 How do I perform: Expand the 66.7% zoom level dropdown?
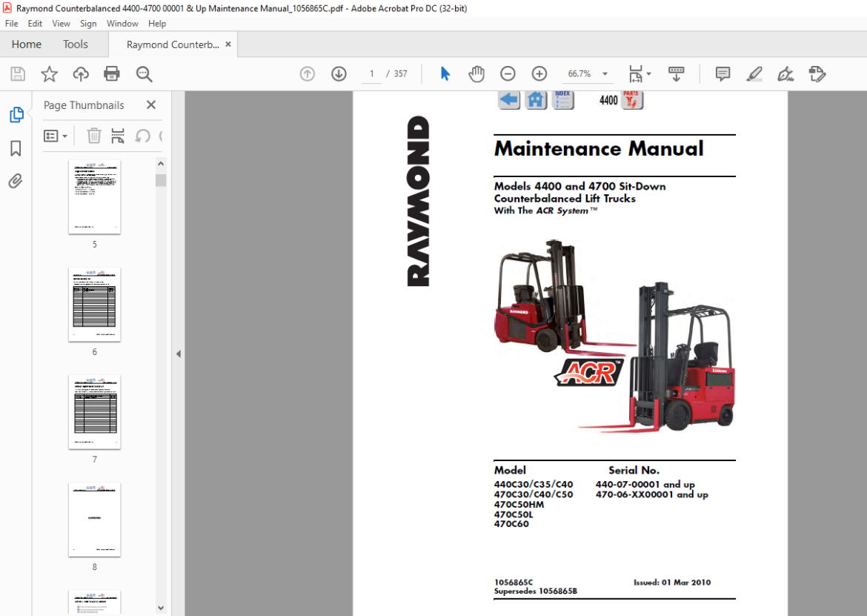coord(605,73)
